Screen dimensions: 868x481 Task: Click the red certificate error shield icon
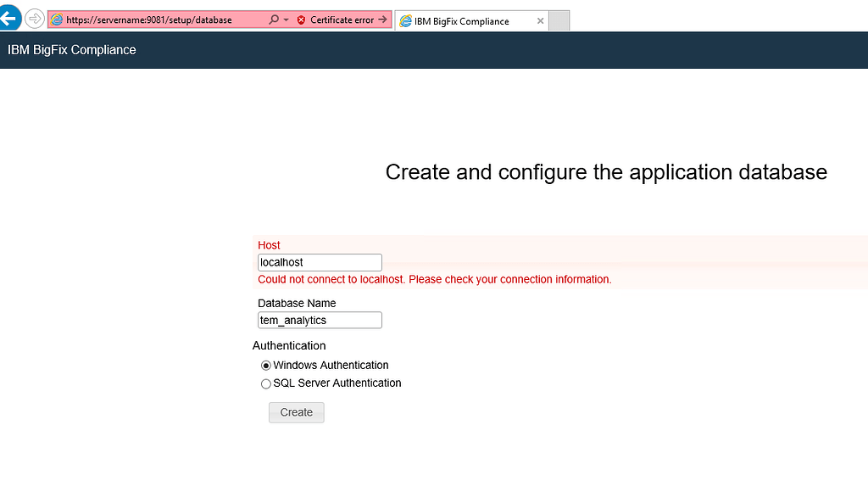coord(301,20)
